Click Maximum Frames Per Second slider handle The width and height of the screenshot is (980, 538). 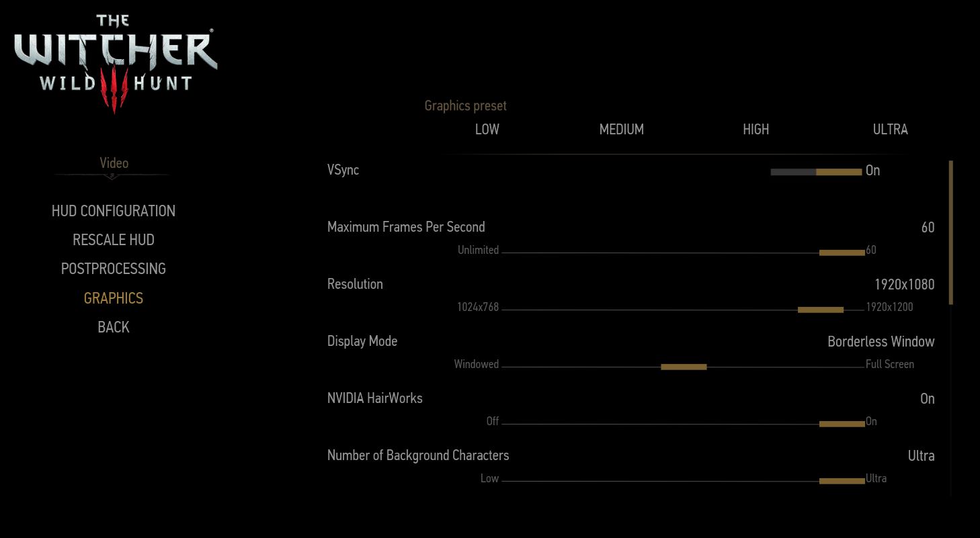(x=842, y=253)
